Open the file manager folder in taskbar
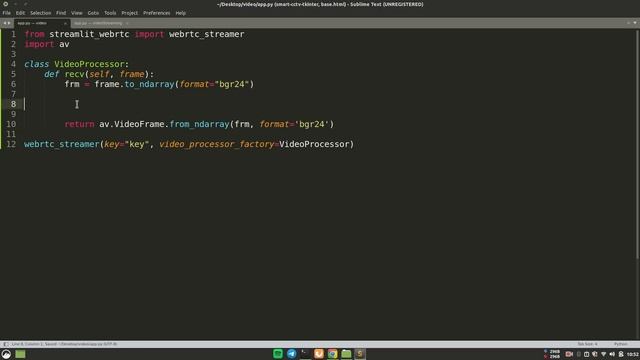Image resolution: width=640 pixels, height=360 pixels. coord(346,354)
